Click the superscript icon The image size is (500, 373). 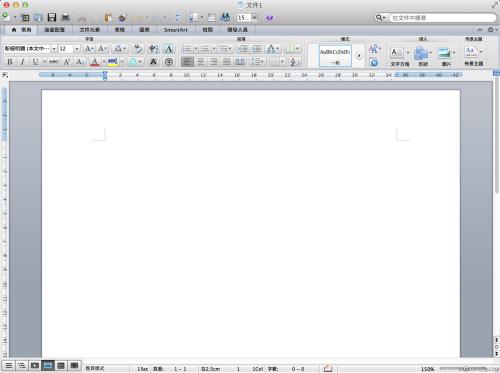point(67,62)
